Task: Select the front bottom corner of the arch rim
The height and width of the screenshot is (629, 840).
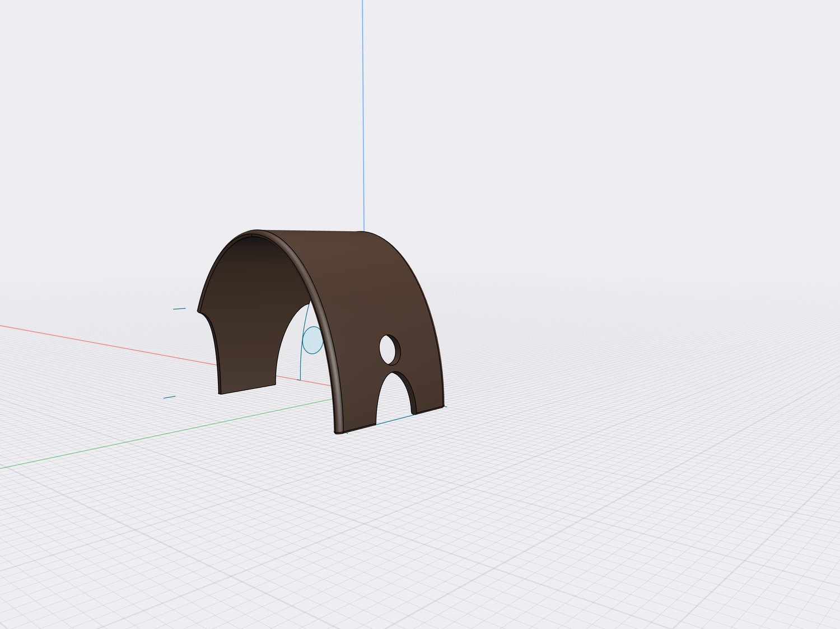Action: (338, 432)
